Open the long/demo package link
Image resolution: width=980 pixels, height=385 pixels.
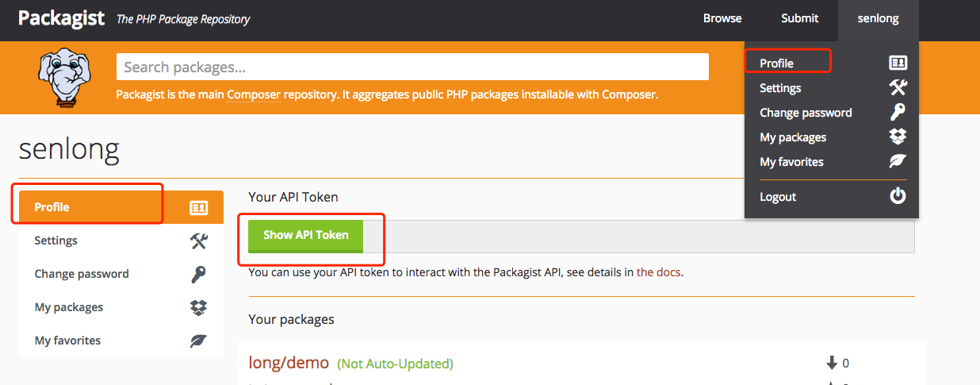coord(289,363)
